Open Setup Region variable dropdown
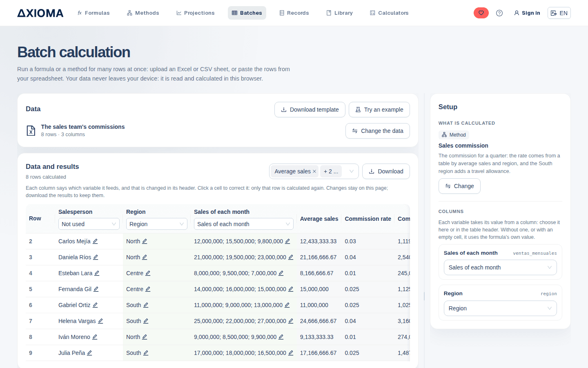588x368 pixels. pyautogui.click(x=500, y=308)
